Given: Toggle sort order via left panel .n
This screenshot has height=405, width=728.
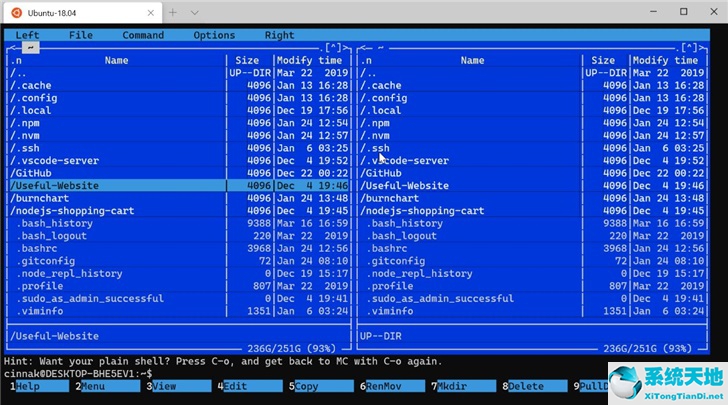Looking at the screenshot, I should pos(16,60).
